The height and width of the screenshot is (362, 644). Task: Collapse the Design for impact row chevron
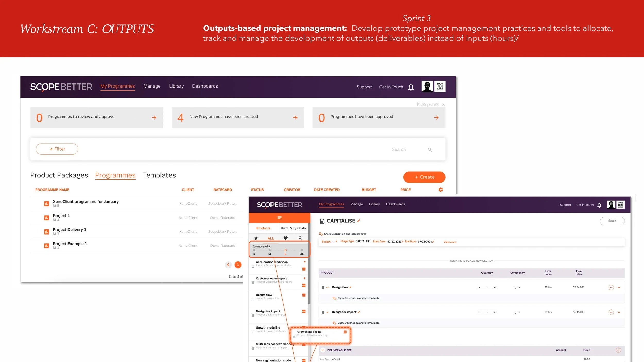[327, 312]
